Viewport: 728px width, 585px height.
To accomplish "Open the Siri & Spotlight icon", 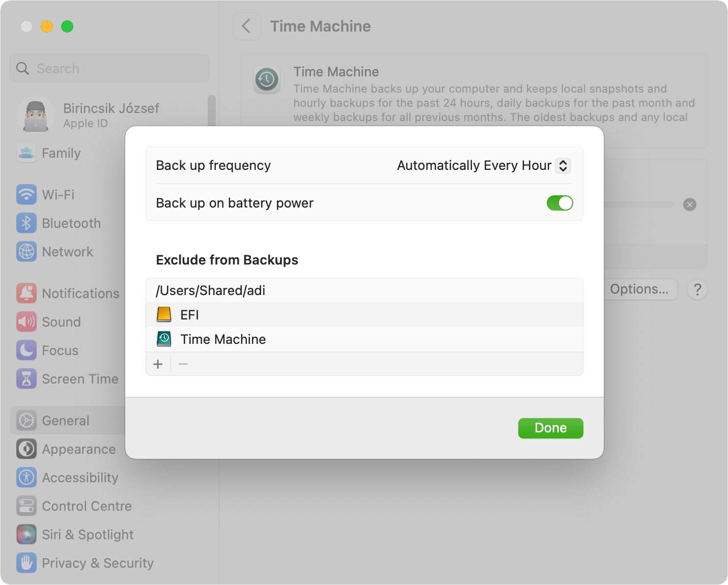I will point(26,534).
